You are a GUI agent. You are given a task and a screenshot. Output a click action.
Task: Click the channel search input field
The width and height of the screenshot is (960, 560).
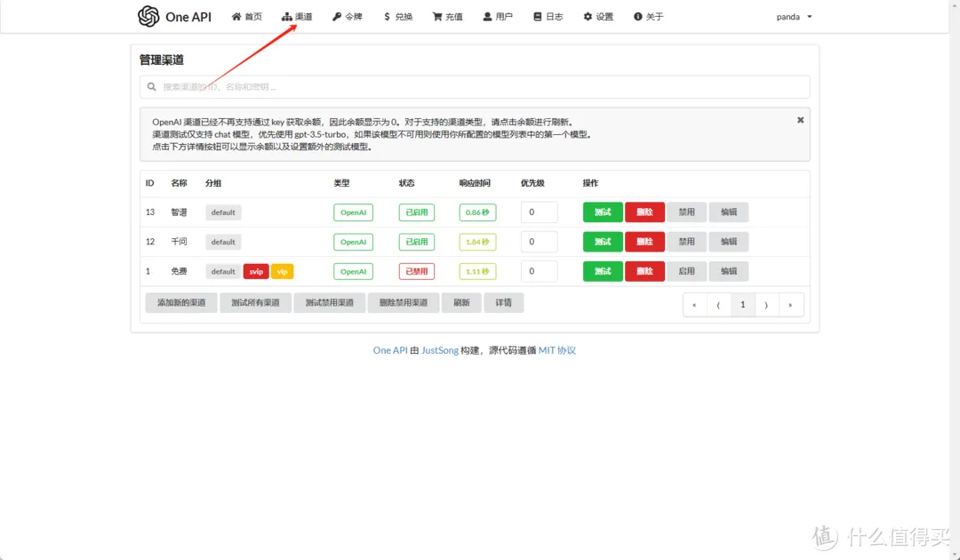coord(476,86)
